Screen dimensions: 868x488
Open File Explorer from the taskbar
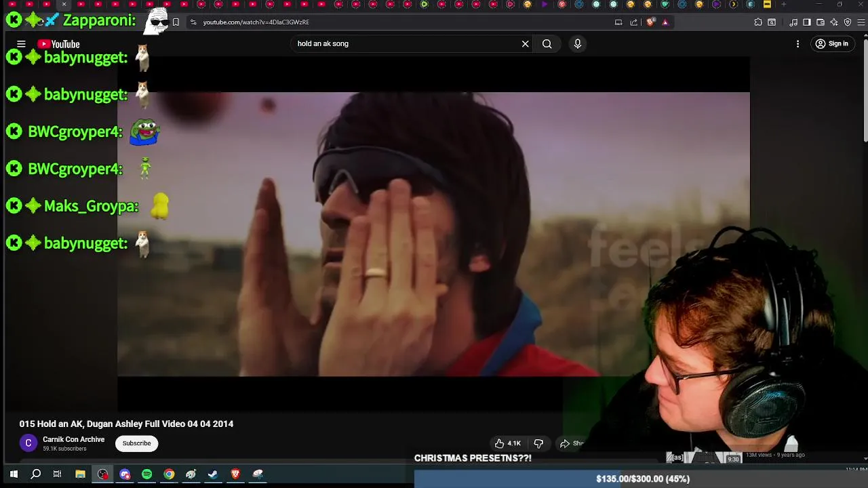pos(80,474)
